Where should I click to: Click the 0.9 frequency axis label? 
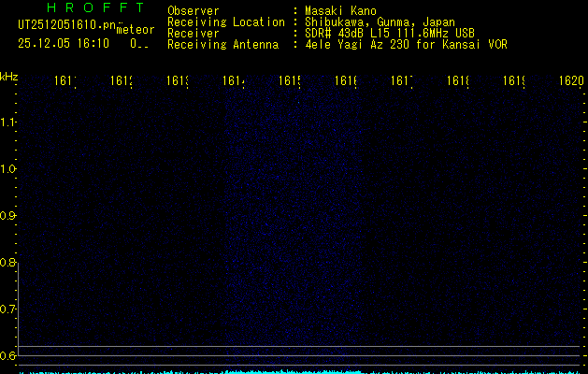[7, 216]
